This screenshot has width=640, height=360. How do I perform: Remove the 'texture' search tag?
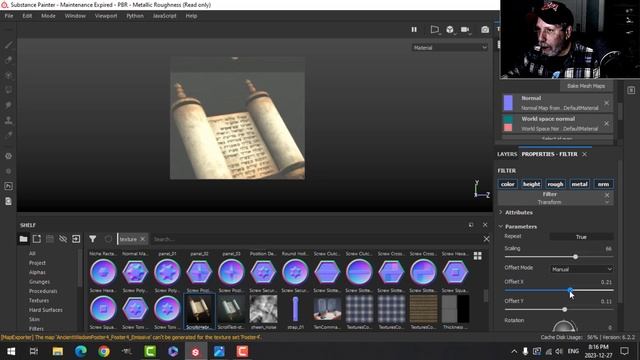click(142, 239)
